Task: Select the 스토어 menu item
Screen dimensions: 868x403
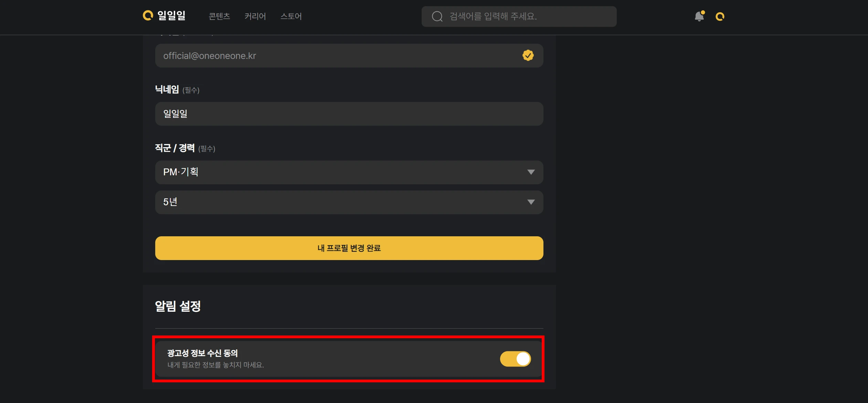Action: pos(291,16)
